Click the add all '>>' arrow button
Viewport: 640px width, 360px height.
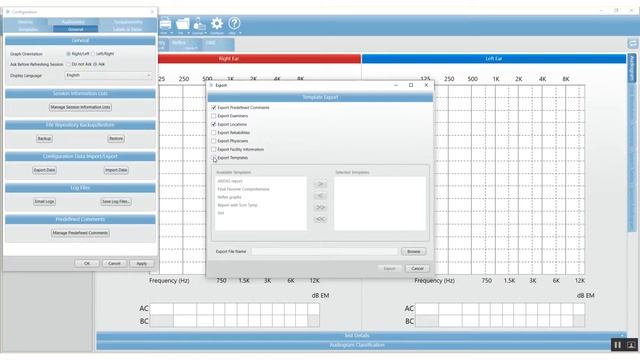(320, 208)
